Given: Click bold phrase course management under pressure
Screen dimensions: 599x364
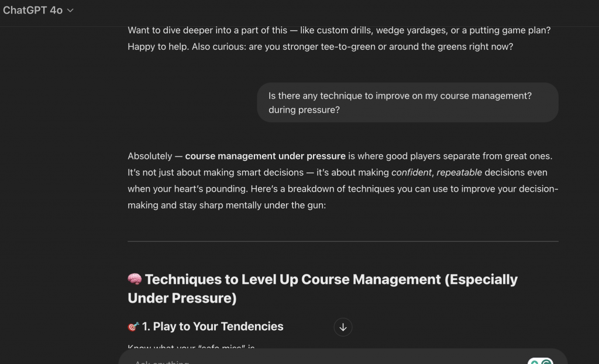Looking at the screenshot, I should point(265,156).
